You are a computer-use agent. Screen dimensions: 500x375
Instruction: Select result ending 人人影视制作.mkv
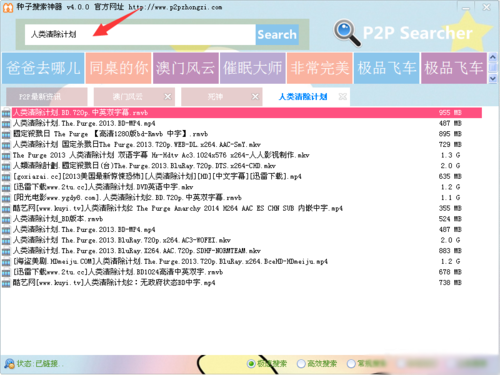click(247, 156)
